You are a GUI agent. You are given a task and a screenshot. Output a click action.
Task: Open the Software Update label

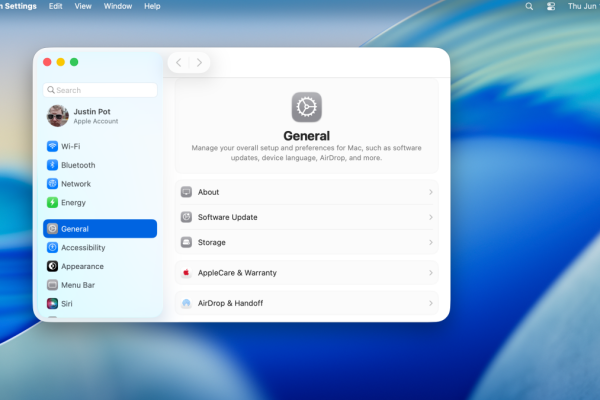point(228,217)
